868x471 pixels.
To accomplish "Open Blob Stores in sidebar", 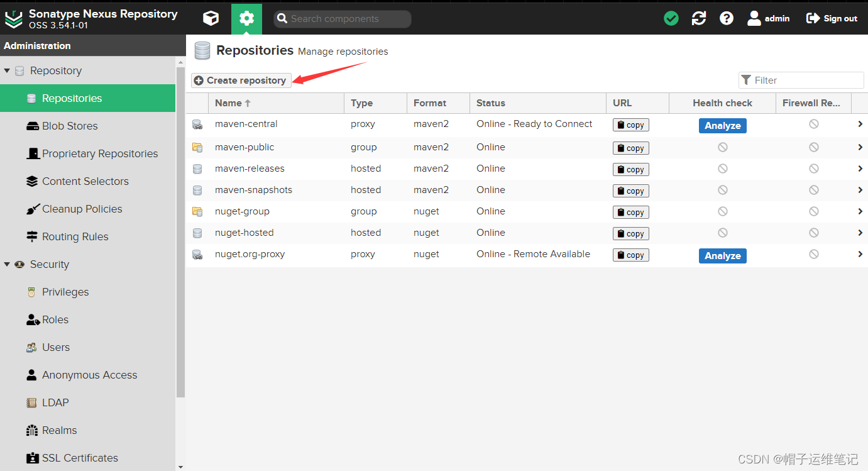I will (x=87, y=126).
